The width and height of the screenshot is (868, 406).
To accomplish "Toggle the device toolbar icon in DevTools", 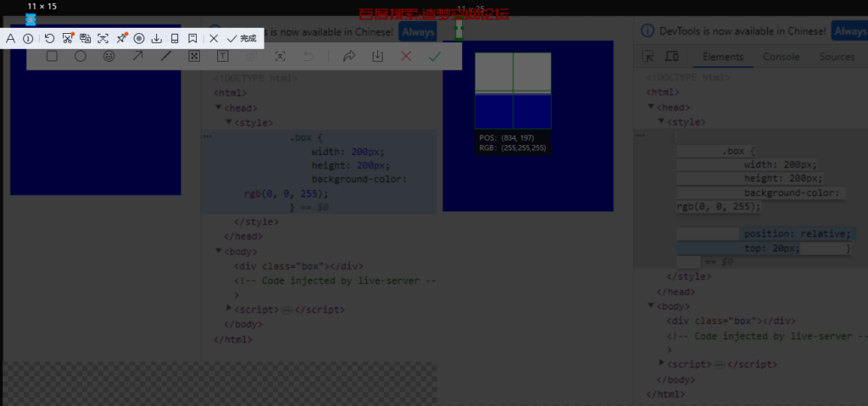I will click(x=671, y=56).
